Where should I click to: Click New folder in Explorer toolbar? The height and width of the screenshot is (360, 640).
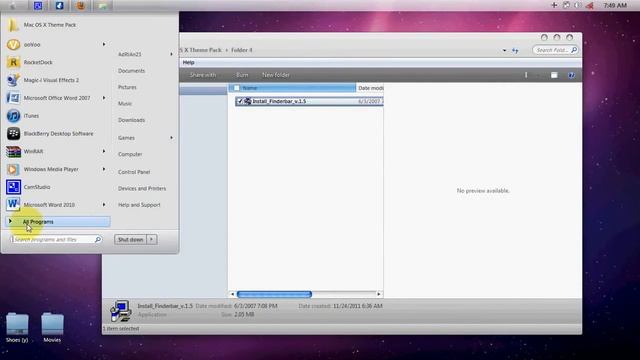pyautogui.click(x=276, y=75)
